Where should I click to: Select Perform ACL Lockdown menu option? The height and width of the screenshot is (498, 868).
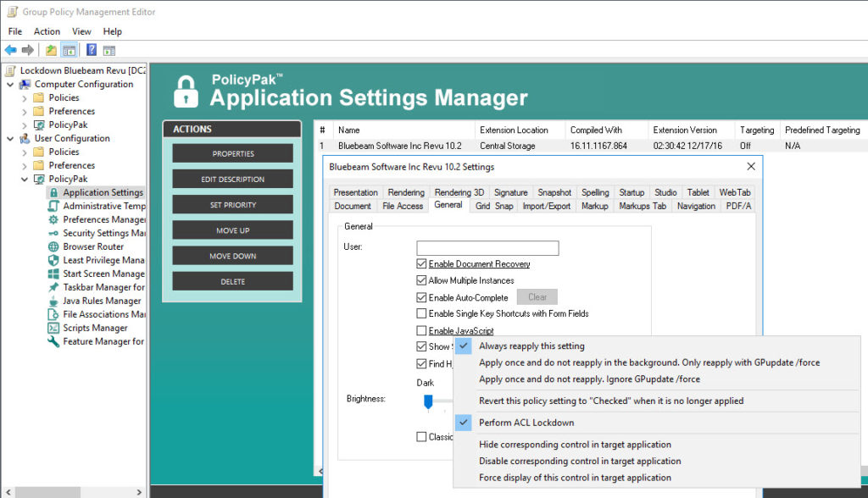526,423
